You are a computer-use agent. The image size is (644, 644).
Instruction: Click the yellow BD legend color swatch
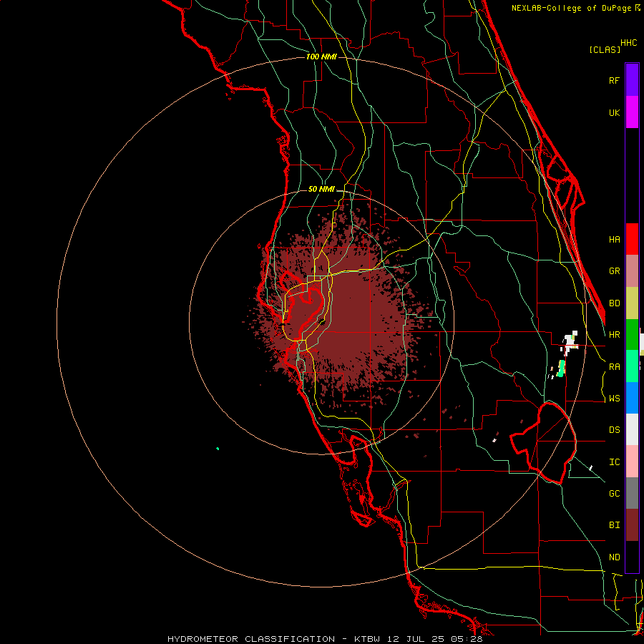pyautogui.click(x=632, y=303)
